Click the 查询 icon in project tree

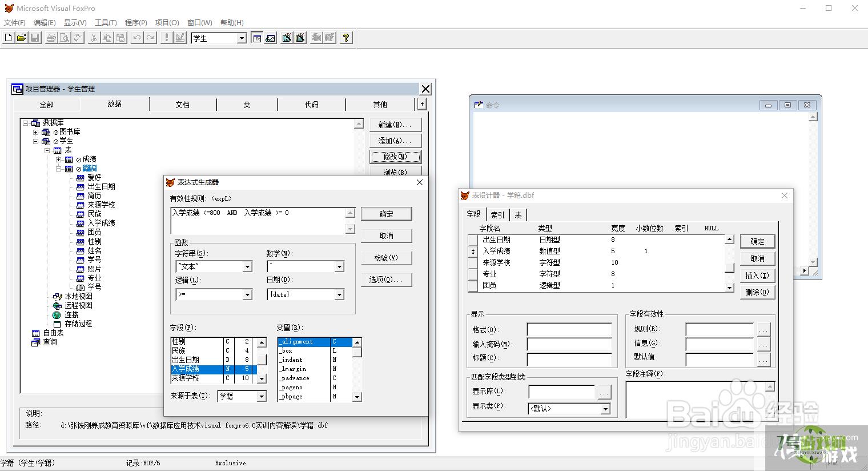point(36,342)
